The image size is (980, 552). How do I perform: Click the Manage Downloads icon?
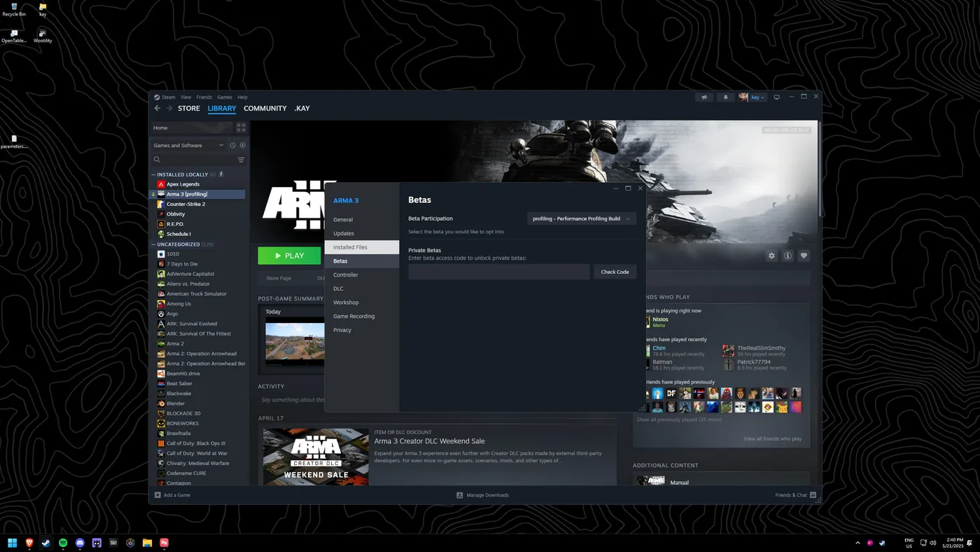pos(459,495)
